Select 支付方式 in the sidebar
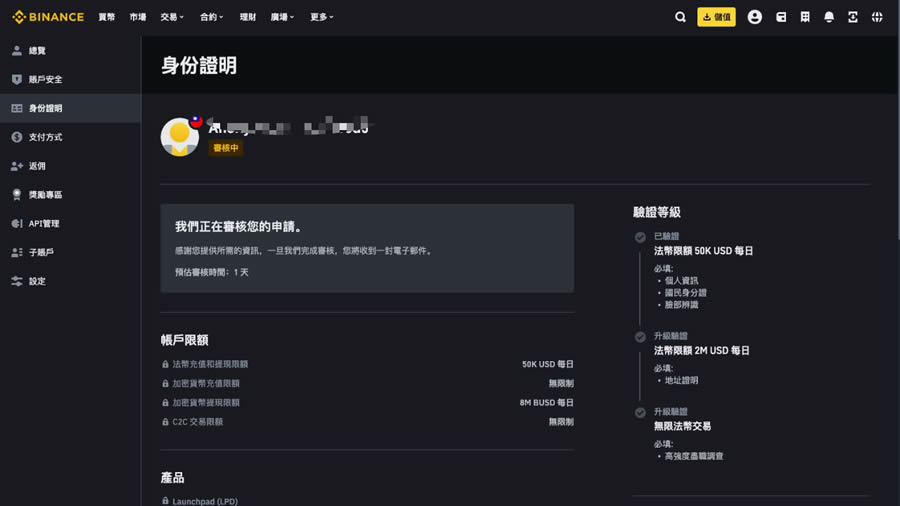 (x=45, y=137)
